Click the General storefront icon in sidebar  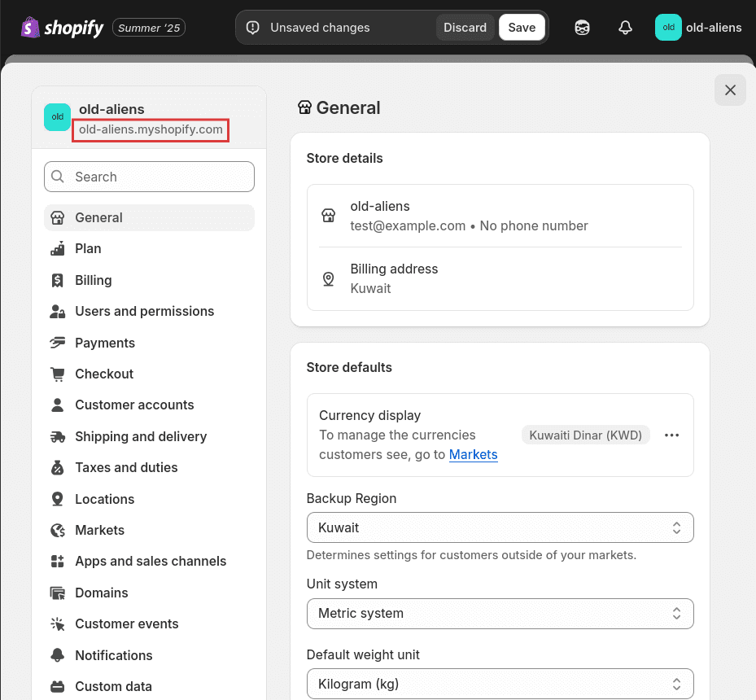coord(58,217)
